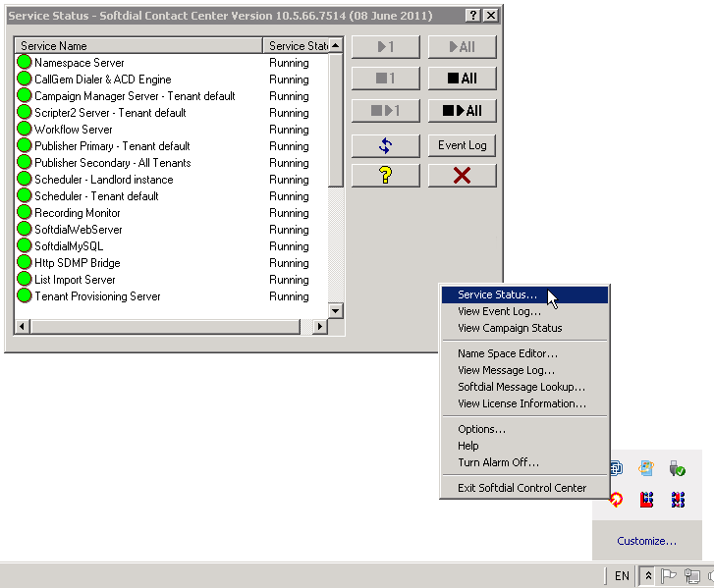Screen dimensions: 714x588
Task: Click vertical scrollbar down arrow
Action: [336, 311]
